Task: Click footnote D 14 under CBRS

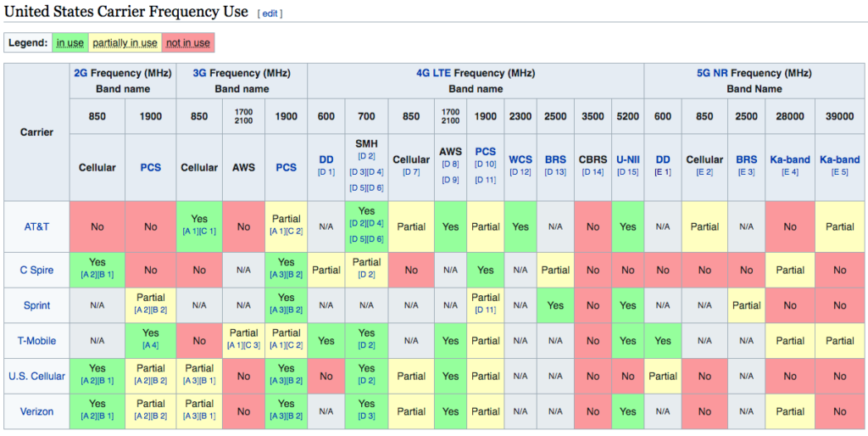Action: [x=593, y=171]
